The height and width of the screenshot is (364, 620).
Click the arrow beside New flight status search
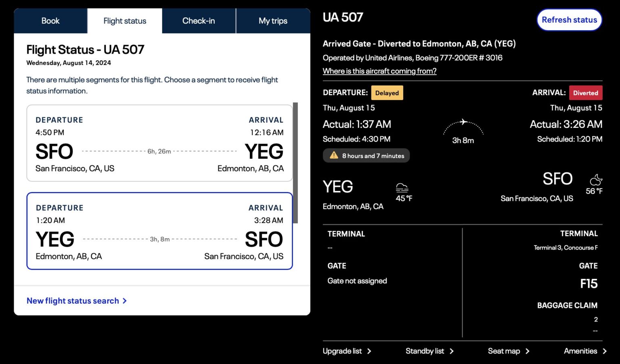point(125,301)
